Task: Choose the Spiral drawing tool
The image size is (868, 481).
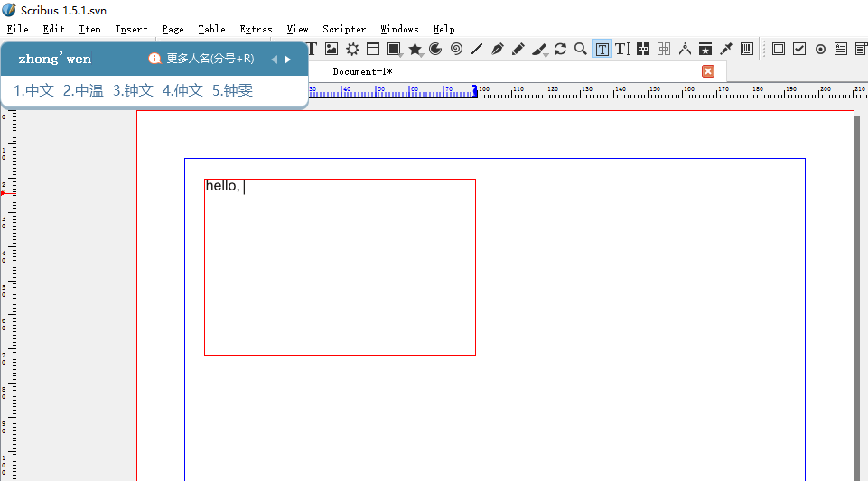Action: pyautogui.click(x=456, y=49)
